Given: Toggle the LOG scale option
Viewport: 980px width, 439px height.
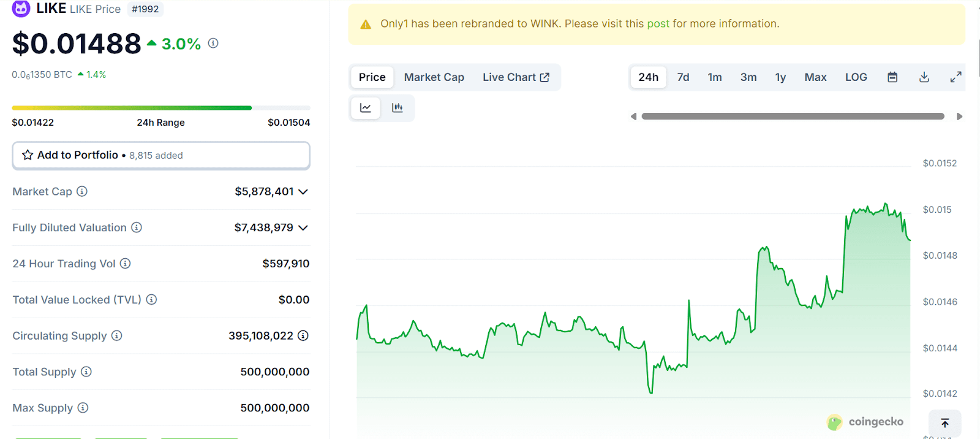Looking at the screenshot, I should coord(856,77).
